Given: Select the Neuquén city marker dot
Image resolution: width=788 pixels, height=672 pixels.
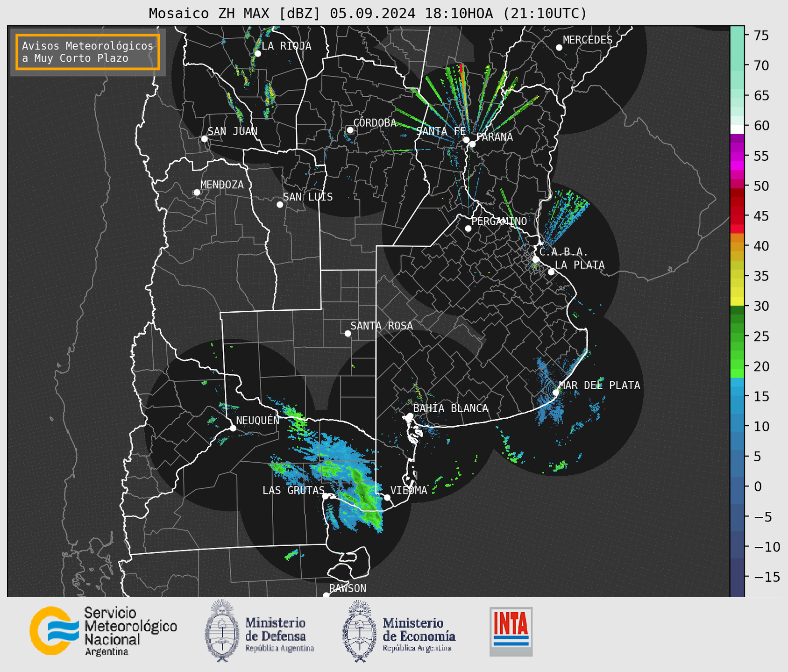Looking at the screenshot, I should [x=233, y=428].
